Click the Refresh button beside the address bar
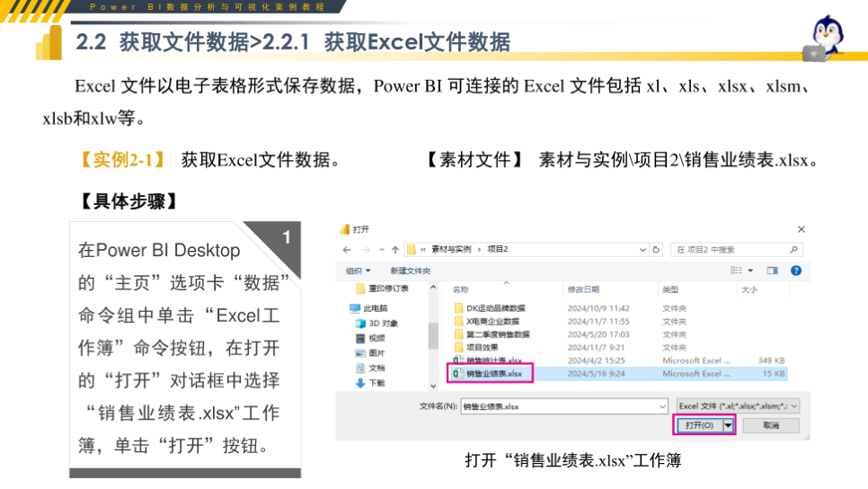 [x=656, y=250]
